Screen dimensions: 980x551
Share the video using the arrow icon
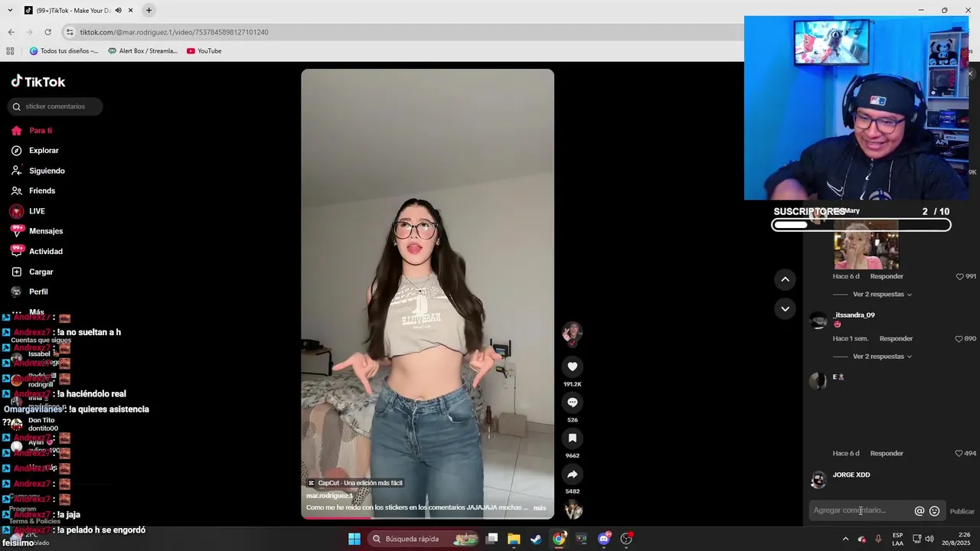[x=572, y=474]
